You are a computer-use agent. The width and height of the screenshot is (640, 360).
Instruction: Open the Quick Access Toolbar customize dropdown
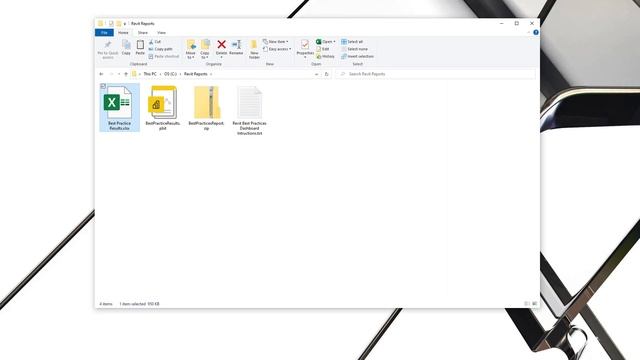click(124, 24)
